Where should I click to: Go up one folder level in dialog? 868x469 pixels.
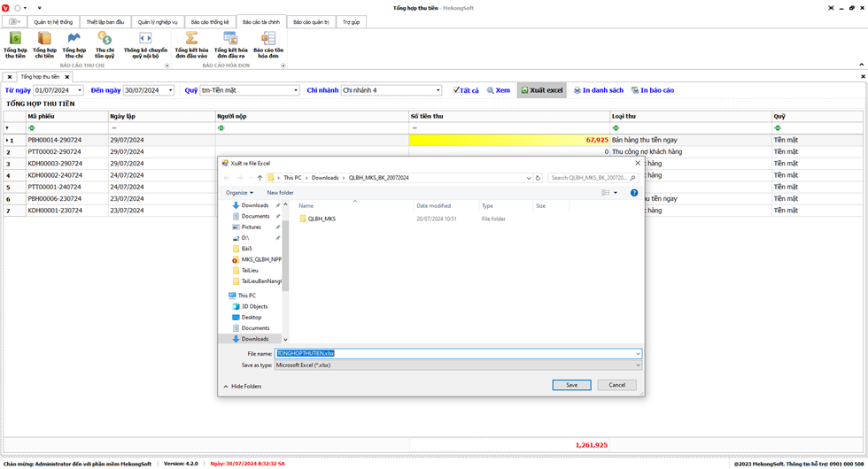coord(260,178)
